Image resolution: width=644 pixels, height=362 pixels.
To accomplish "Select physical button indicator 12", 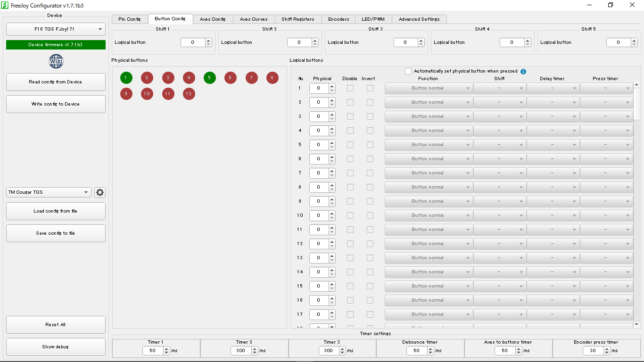I will click(x=189, y=93).
